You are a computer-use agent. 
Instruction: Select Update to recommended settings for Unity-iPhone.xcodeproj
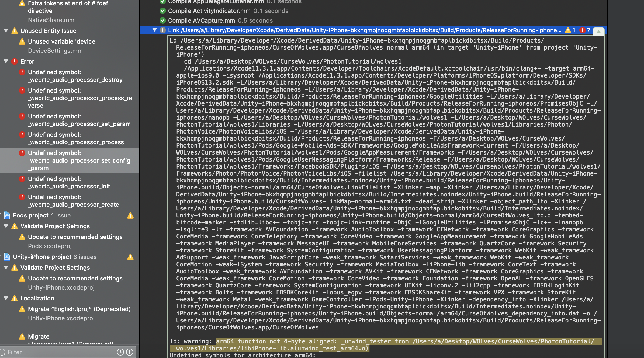[x=75, y=278]
